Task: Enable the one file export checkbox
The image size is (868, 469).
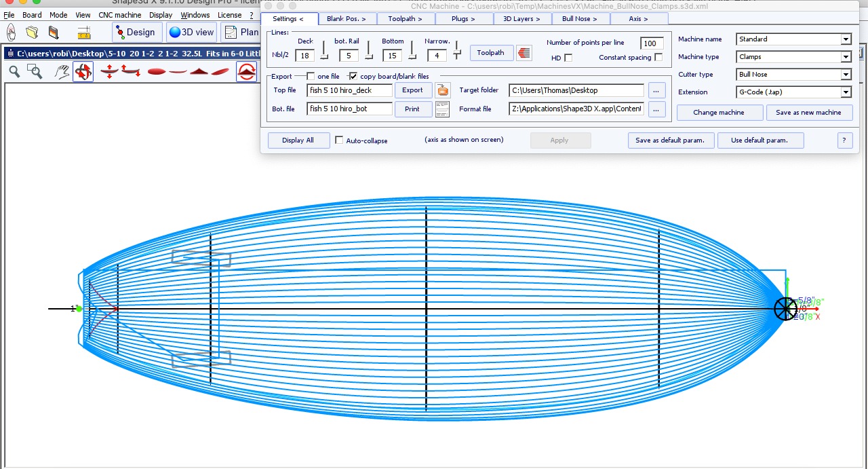Action: pos(311,77)
